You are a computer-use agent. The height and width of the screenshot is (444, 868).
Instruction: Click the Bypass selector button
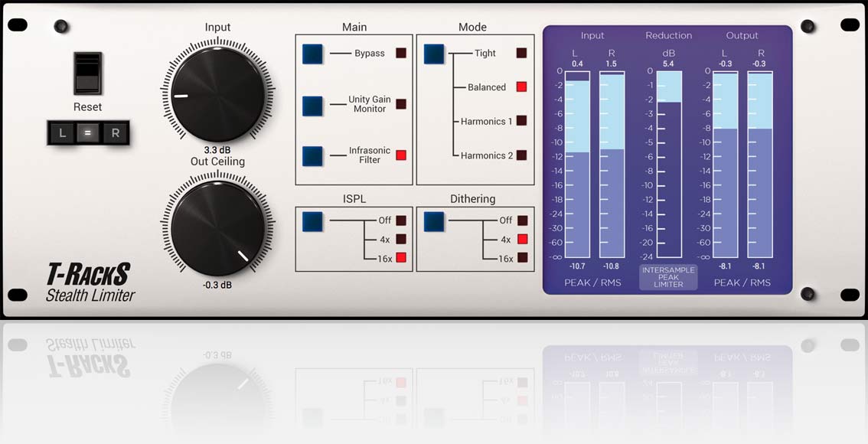[312, 54]
